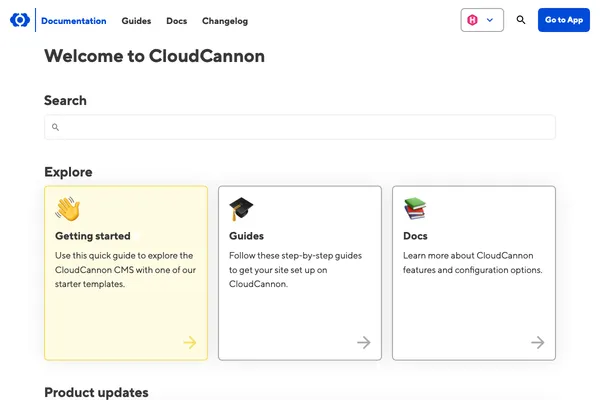
Task: Click the 'Use this quick guide' description text
Action: (x=125, y=270)
